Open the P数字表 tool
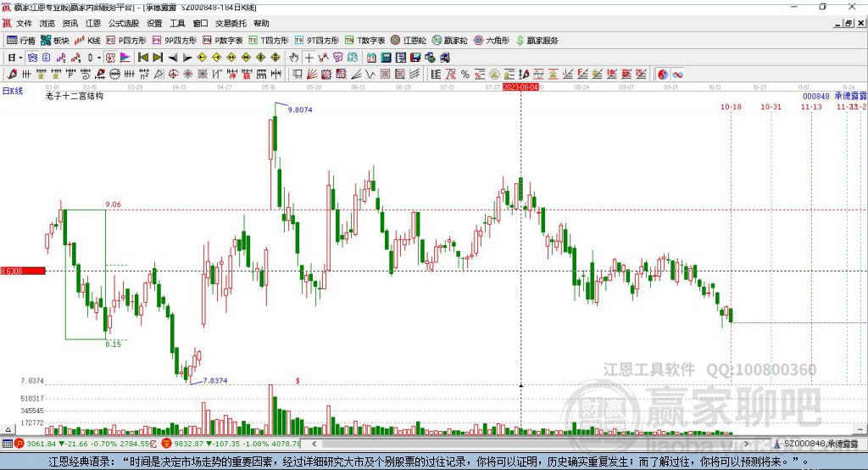Image resolution: width=868 pixels, height=470 pixels. (x=223, y=41)
